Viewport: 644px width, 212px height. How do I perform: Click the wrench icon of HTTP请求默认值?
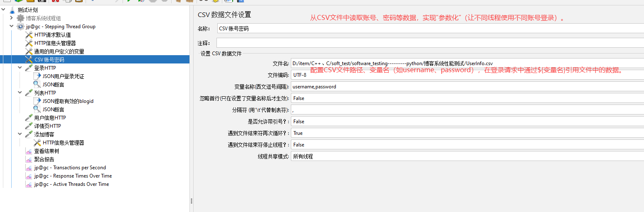[x=29, y=35]
